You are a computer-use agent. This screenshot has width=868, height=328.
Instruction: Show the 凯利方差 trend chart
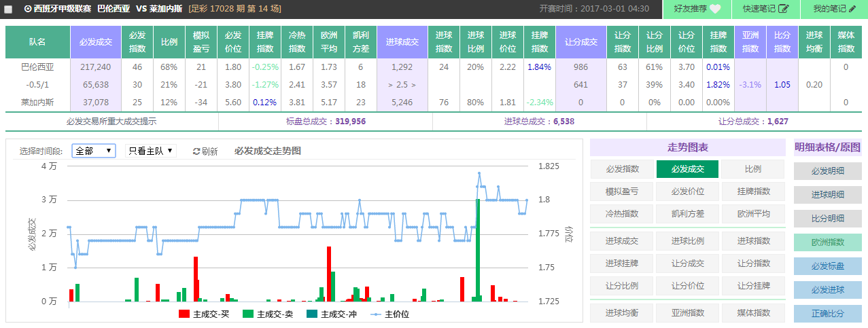687,213
